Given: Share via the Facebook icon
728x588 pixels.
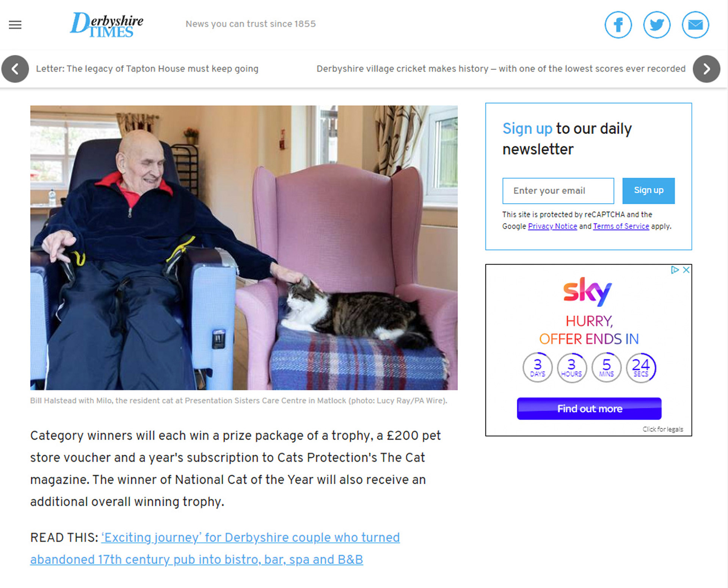Looking at the screenshot, I should coord(618,25).
